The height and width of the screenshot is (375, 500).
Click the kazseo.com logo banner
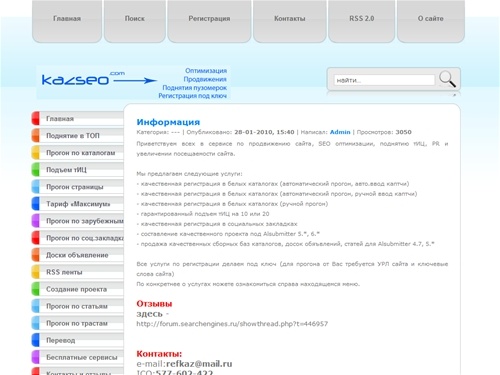[x=133, y=82]
